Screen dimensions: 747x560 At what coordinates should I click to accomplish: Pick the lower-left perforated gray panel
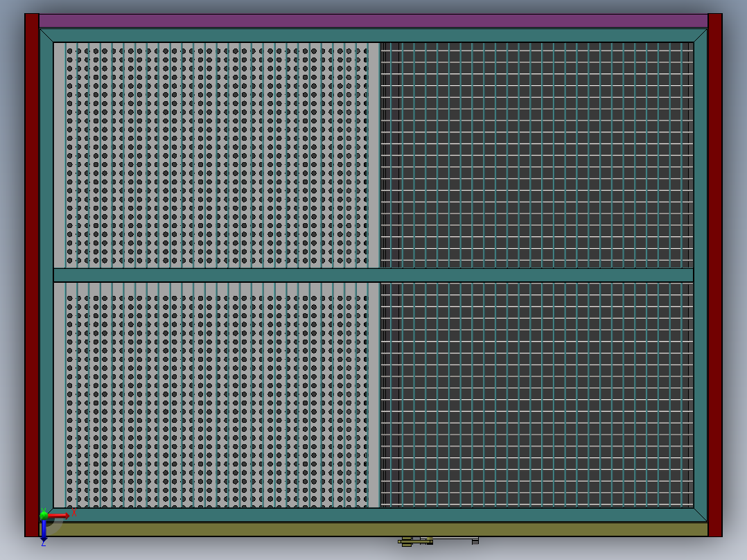click(217, 395)
